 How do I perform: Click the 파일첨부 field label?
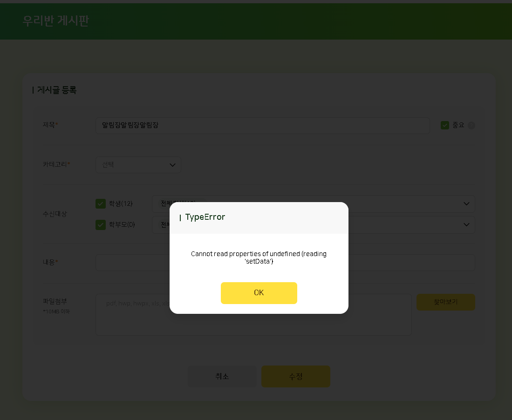click(x=55, y=301)
